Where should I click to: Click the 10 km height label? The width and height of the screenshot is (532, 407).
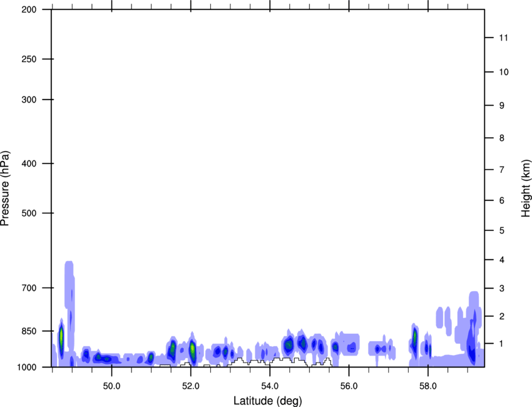coord(504,72)
